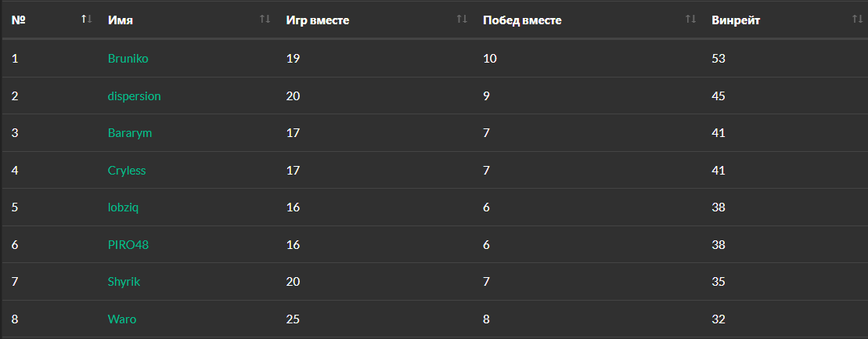868x339 pixels.
Task: Open the PIRO48 player profile
Action: point(128,245)
